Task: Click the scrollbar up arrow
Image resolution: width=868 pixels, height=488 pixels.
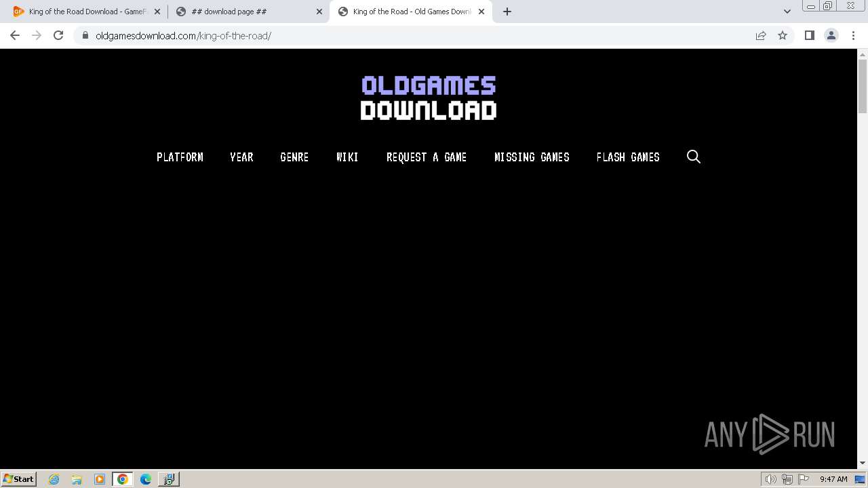Action: [x=863, y=54]
